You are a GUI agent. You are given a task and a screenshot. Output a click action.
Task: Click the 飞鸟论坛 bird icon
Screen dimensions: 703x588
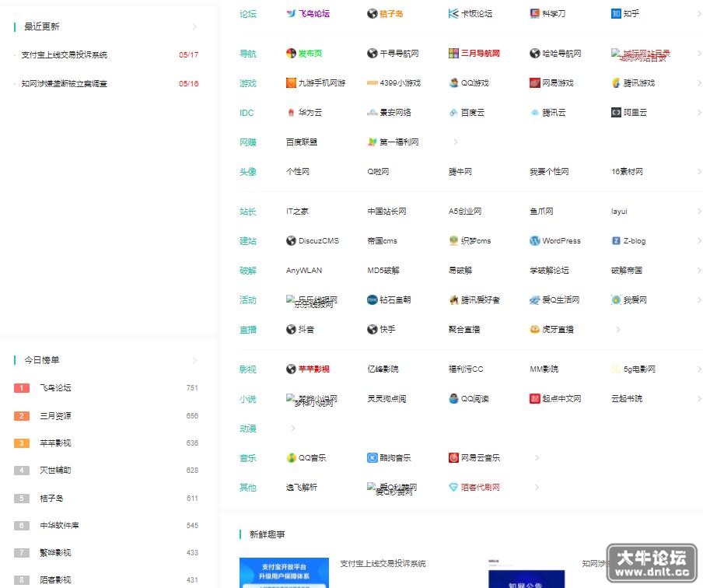[x=291, y=14]
